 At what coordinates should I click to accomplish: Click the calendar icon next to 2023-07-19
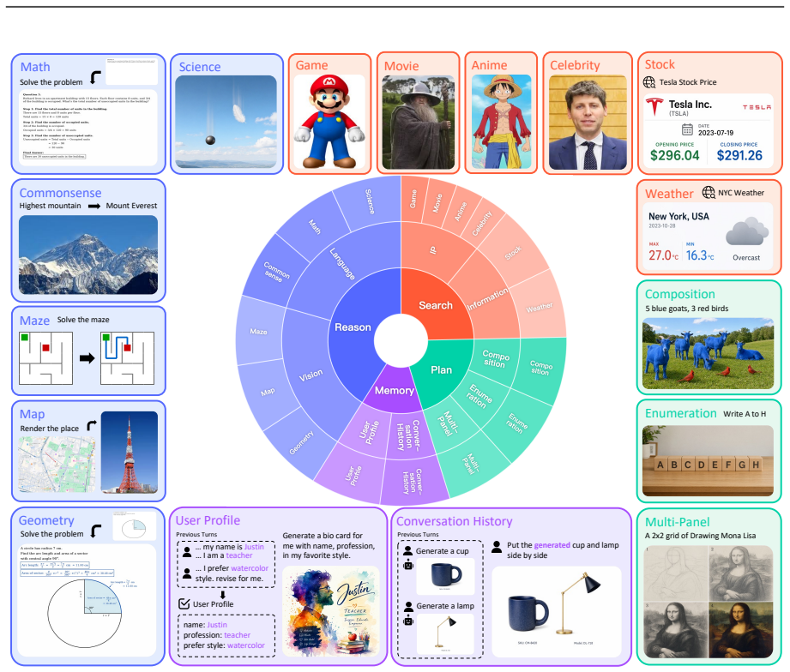(x=687, y=130)
